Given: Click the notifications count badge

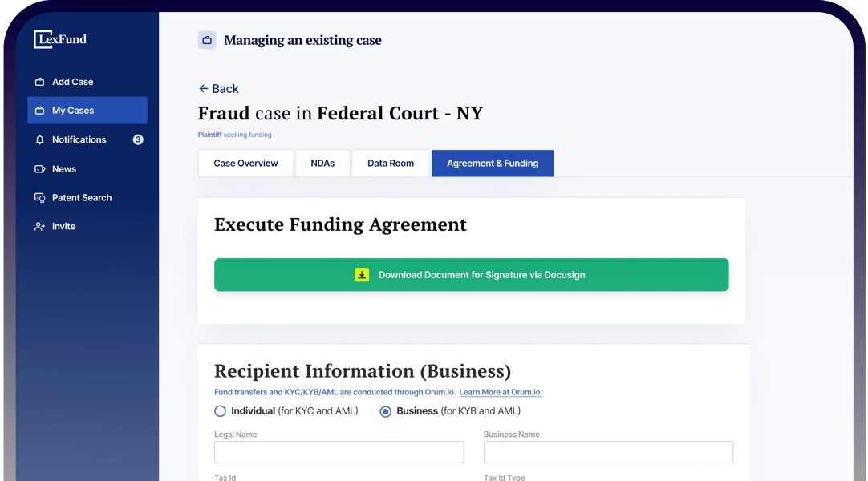Looking at the screenshot, I should [138, 139].
